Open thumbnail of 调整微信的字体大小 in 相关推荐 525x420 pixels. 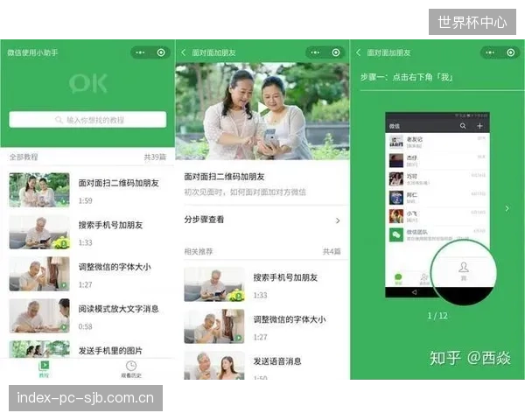click(x=214, y=326)
